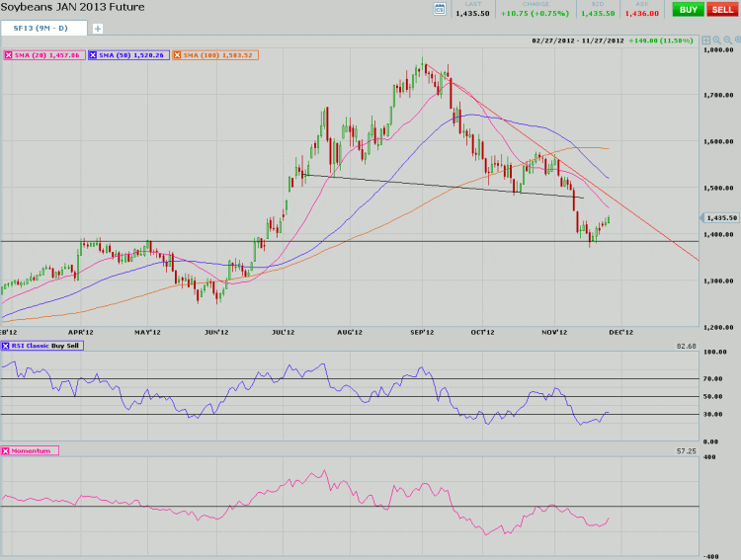The height and width of the screenshot is (560, 741).
Task: Open the SMA (50) indicator label settings
Action: point(133,55)
